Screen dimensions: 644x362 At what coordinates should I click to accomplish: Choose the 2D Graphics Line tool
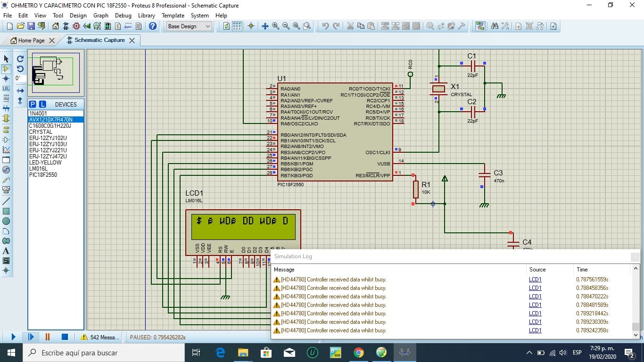point(6,201)
